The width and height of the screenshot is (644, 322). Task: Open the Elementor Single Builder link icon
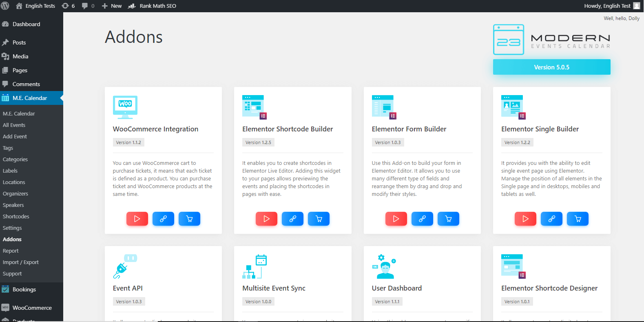[x=551, y=219]
